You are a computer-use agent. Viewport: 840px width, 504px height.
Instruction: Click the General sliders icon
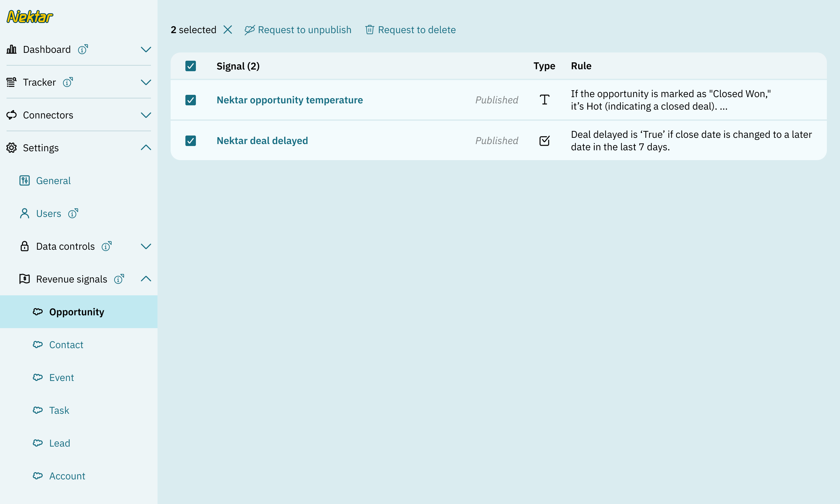tap(25, 181)
